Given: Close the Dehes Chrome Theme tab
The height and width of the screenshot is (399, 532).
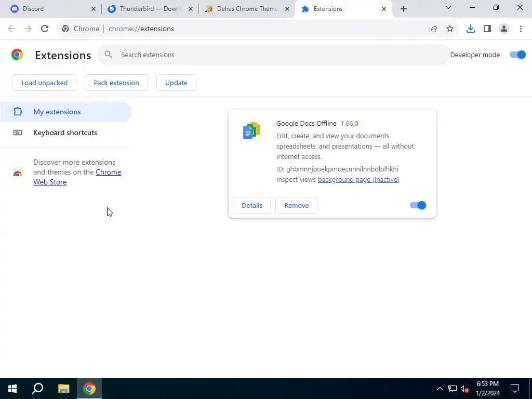Looking at the screenshot, I should 287,9.
